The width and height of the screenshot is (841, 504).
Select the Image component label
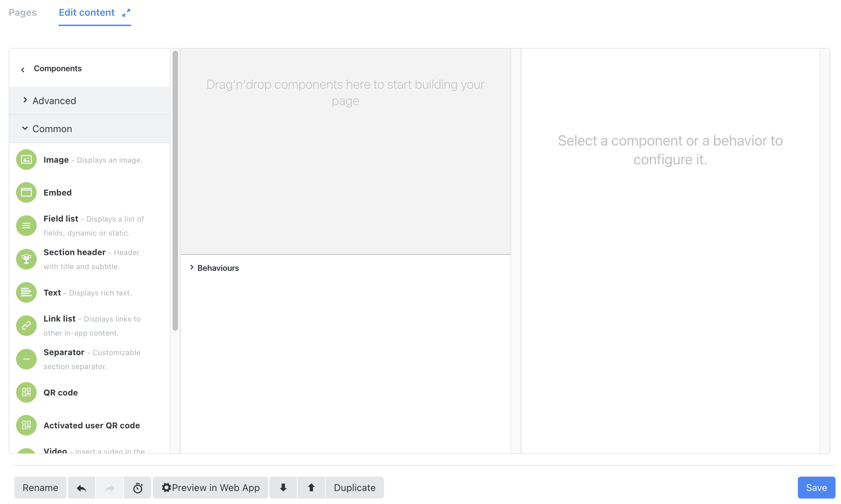56,160
